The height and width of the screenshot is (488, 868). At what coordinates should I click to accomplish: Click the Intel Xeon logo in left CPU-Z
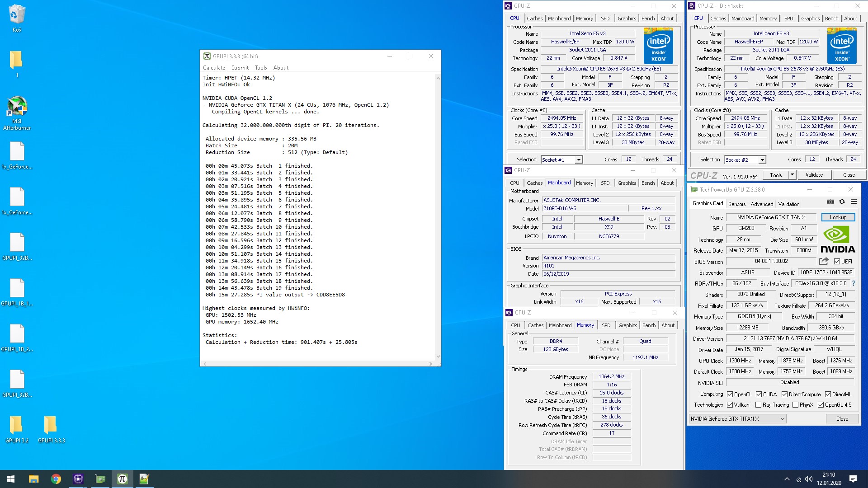658,46
